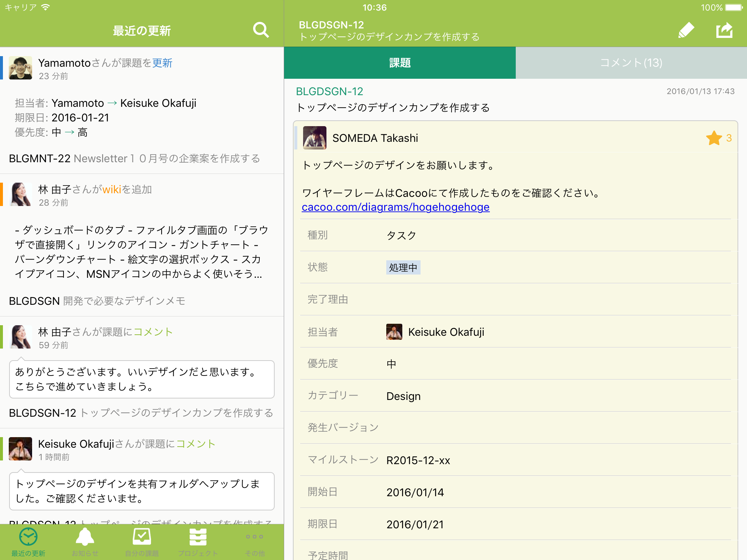This screenshot has width=747, height=560.
Task: Tap 林 由子's avatar on wiki update
Action: 20,194
